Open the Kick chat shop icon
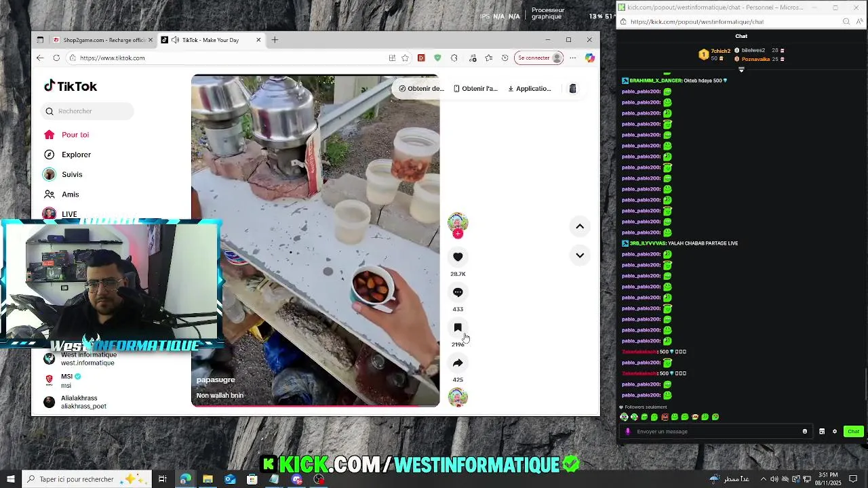The image size is (868, 488). coord(822,432)
